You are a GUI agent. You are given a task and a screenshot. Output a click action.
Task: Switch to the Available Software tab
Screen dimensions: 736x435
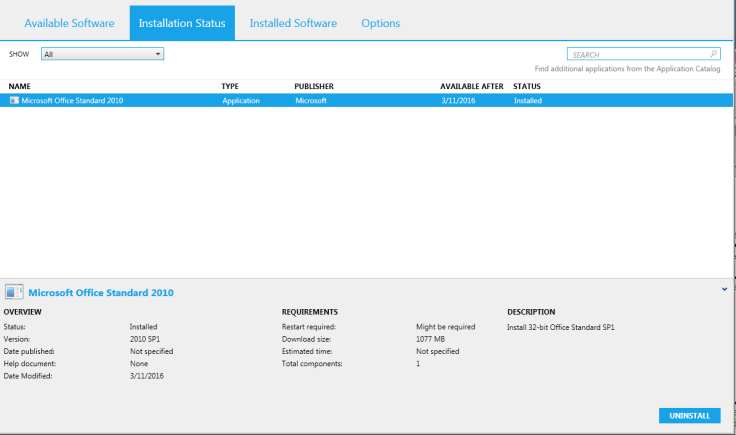(x=69, y=23)
